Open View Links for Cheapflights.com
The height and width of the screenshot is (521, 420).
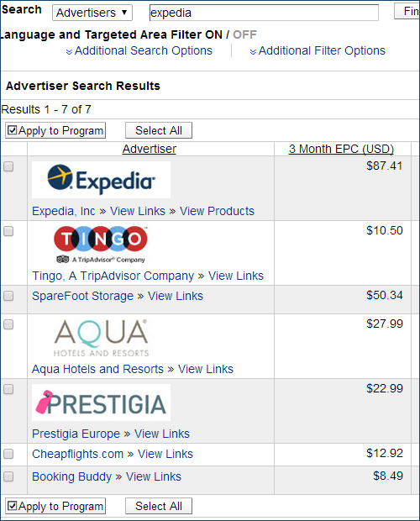[x=165, y=454]
